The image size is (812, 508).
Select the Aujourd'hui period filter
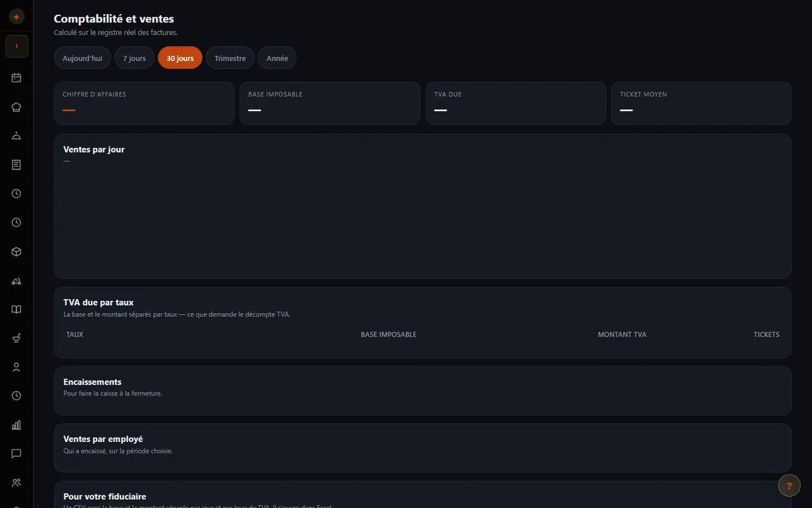coord(82,58)
